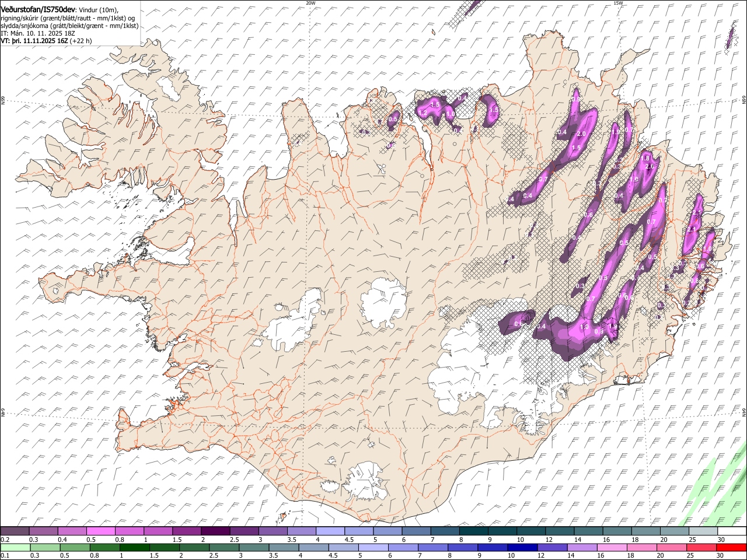Pick the upper-scale swatch starting at 1.5

tap(187, 531)
